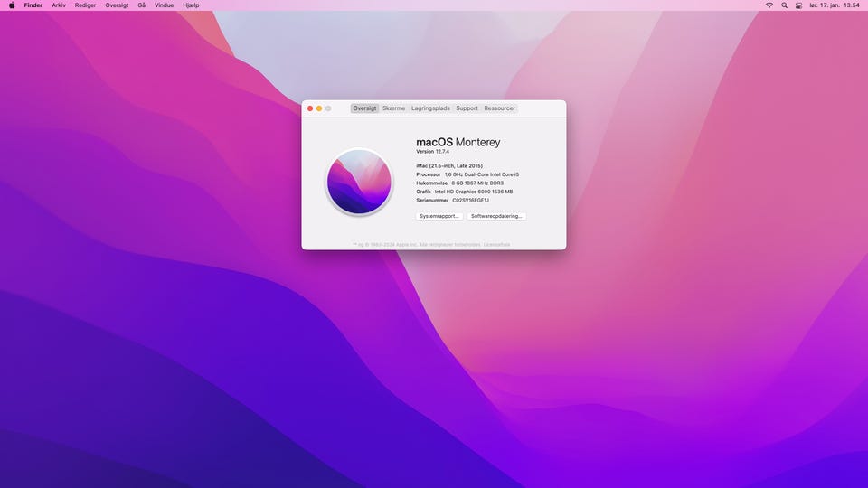
Task: Open the Wi-Fi status menu
Action: click(x=769, y=5)
